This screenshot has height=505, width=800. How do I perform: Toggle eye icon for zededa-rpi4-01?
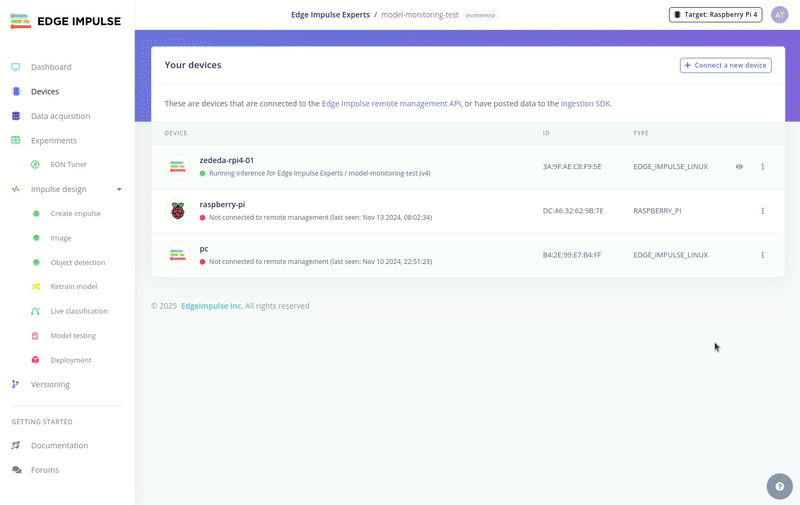point(739,167)
